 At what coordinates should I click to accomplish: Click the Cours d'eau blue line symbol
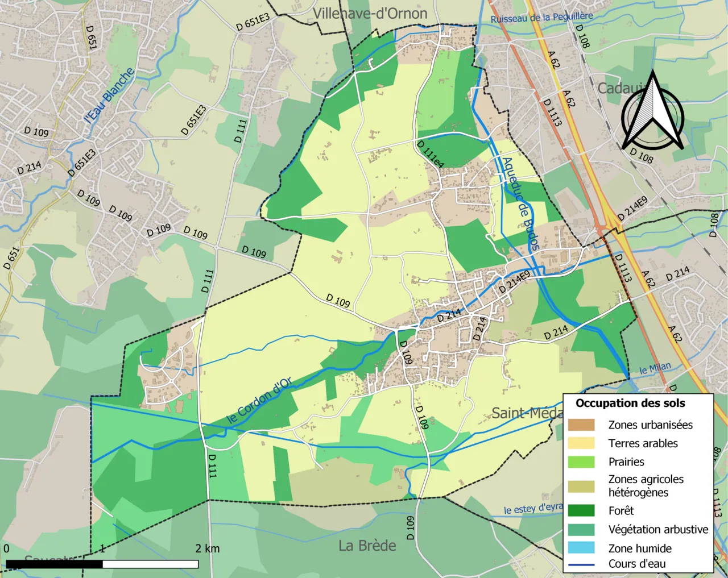[581, 564]
